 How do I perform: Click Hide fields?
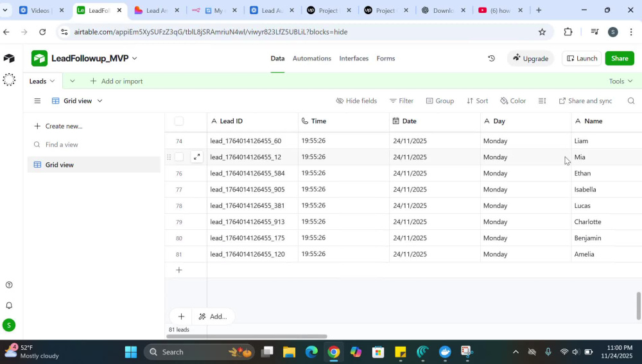coord(356,101)
